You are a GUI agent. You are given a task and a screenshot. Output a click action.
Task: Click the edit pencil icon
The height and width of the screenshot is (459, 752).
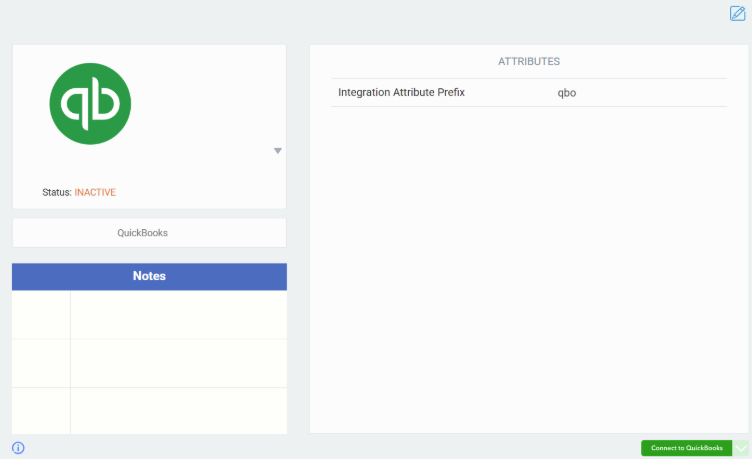pyautogui.click(x=737, y=14)
